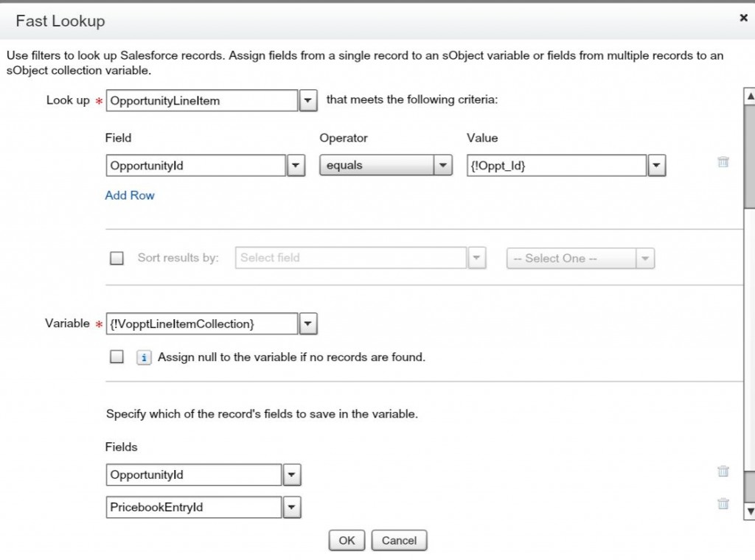Click the OpportunityLineItem look up field
This screenshot has width=755, height=560.
[x=201, y=101]
